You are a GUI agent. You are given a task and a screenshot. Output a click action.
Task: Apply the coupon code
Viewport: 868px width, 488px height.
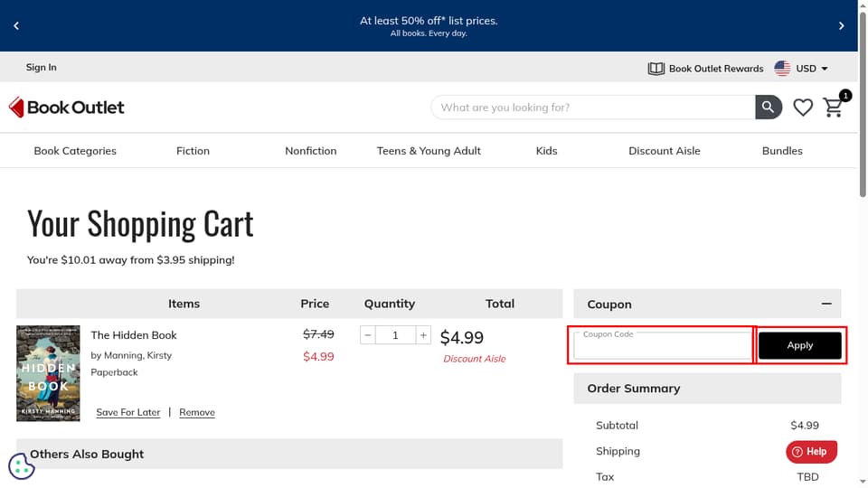800,345
